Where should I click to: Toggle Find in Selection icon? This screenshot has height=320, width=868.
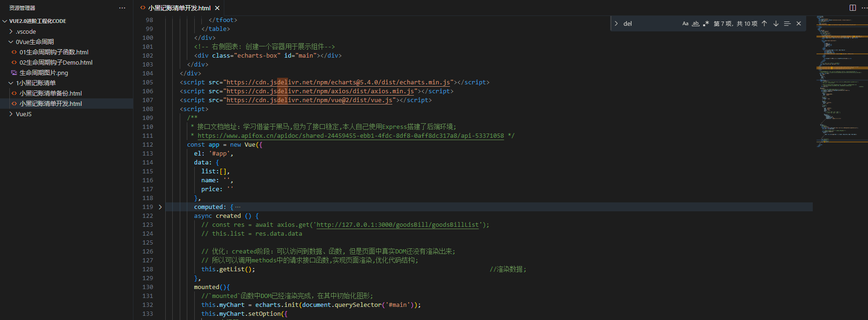coord(787,23)
